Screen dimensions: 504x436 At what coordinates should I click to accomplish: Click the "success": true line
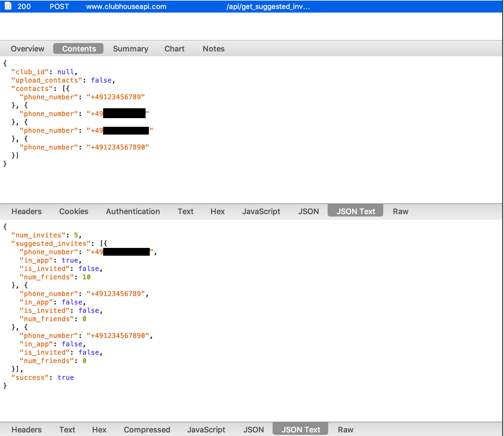42,378
